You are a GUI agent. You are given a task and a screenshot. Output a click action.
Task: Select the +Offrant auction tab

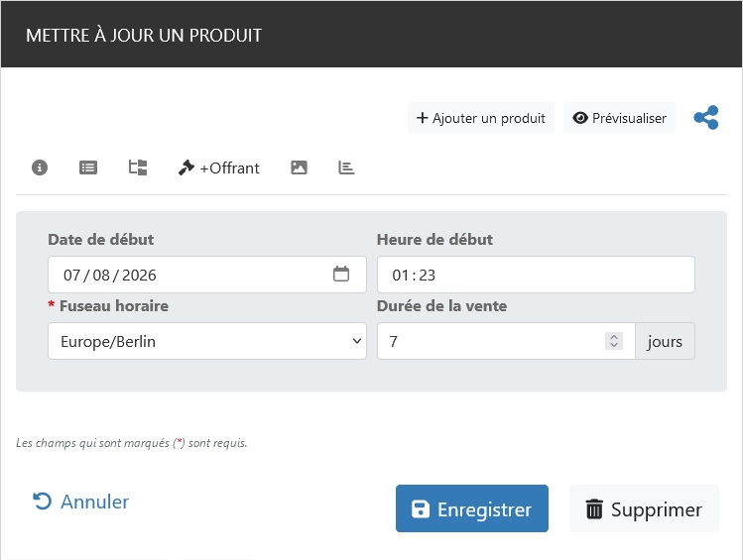coord(218,168)
